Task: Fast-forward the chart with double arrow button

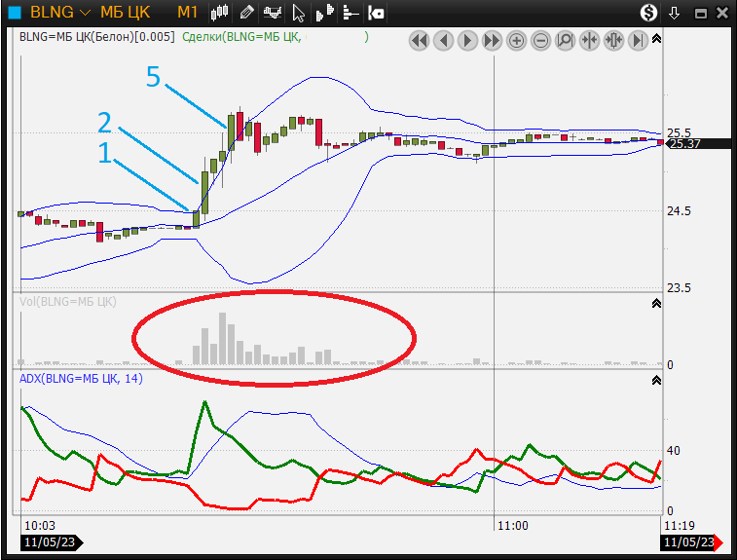Action: pyautogui.click(x=492, y=41)
